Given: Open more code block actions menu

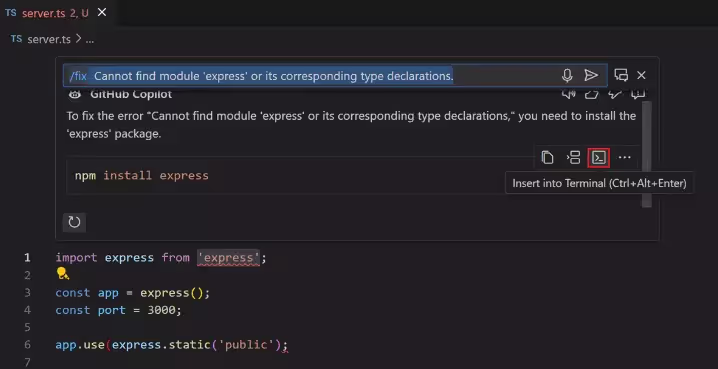Looking at the screenshot, I should click(625, 157).
